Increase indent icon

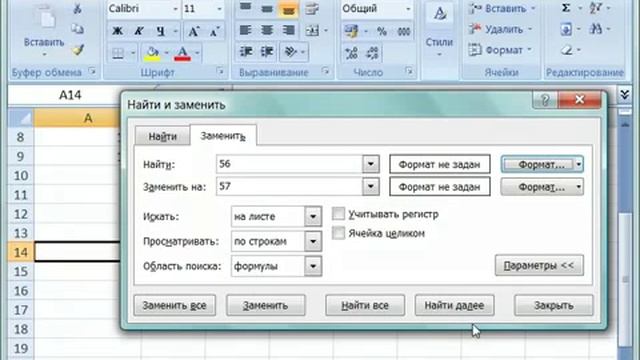[267, 52]
